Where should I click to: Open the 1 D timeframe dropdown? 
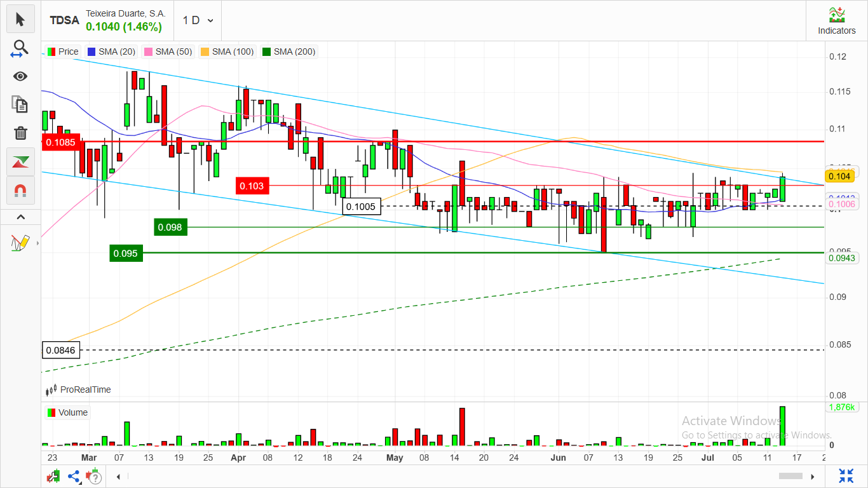198,20
